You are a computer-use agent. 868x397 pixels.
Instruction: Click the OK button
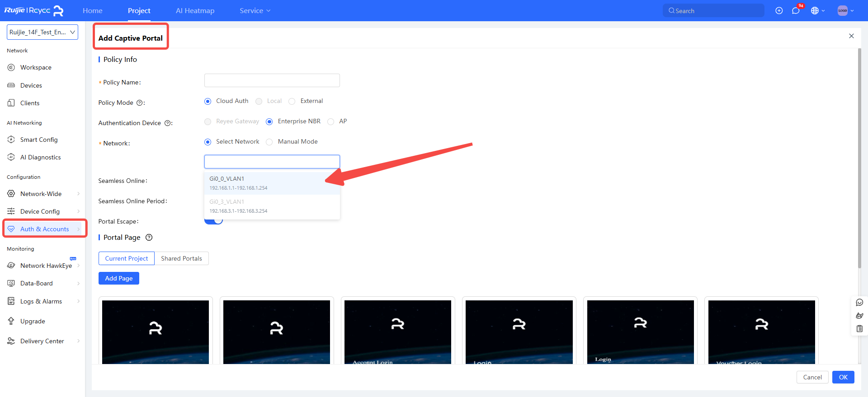(x=843, y=377)
